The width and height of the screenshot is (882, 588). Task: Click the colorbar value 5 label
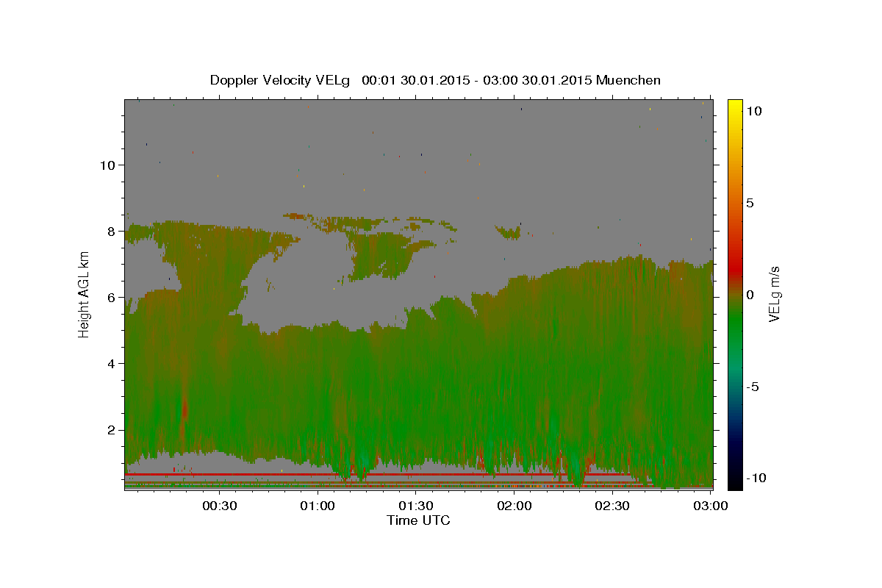(x=750, y=203)
